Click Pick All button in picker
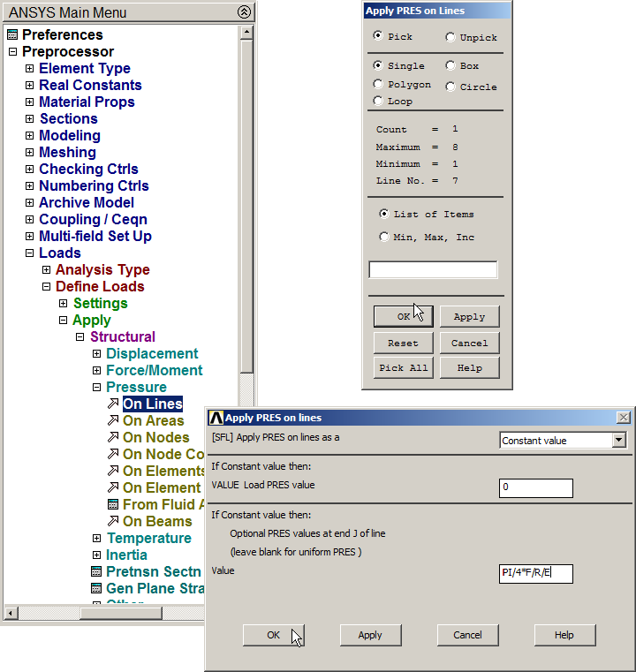Image resolution: width=636 pixels, height=672 pixels. click(403, 368)
